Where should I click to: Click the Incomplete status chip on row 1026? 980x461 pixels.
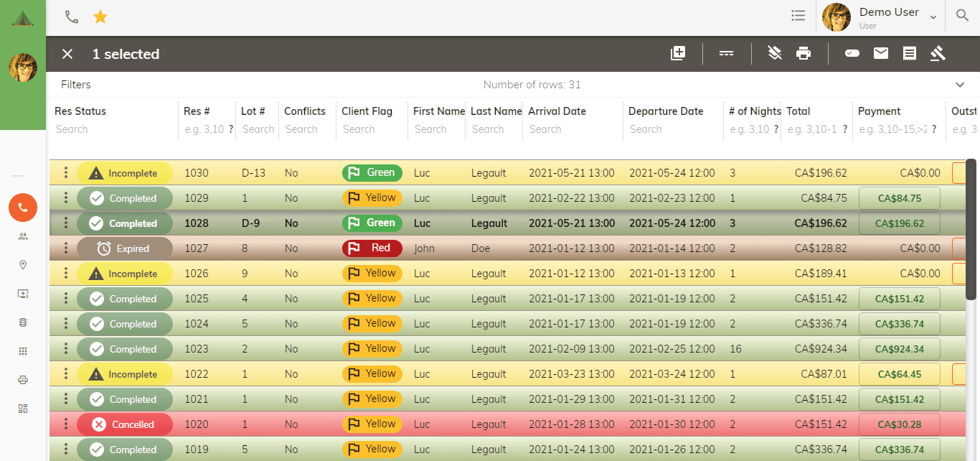coord(125,274)
